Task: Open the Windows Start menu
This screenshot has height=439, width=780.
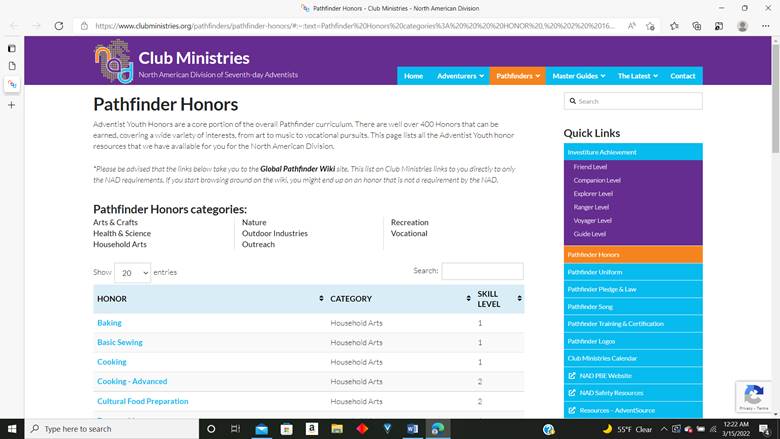Action: [x=12, y=429]
